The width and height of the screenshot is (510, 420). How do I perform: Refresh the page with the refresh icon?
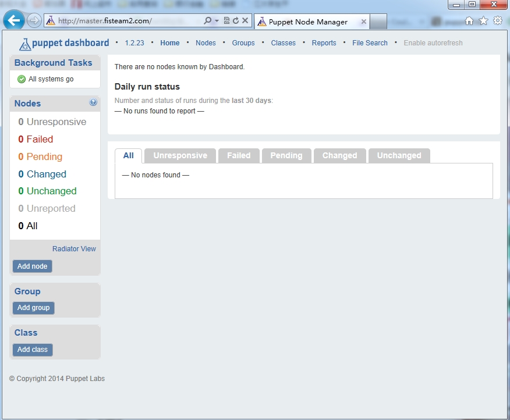tap(236, 20)
